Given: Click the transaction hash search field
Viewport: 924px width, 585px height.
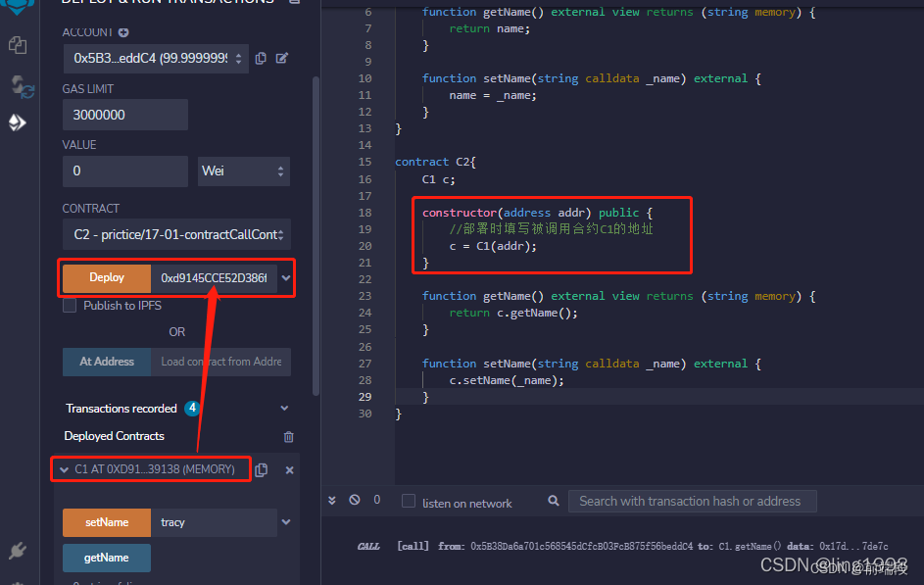Looking at the screenshot, I should tap(693, 502).
